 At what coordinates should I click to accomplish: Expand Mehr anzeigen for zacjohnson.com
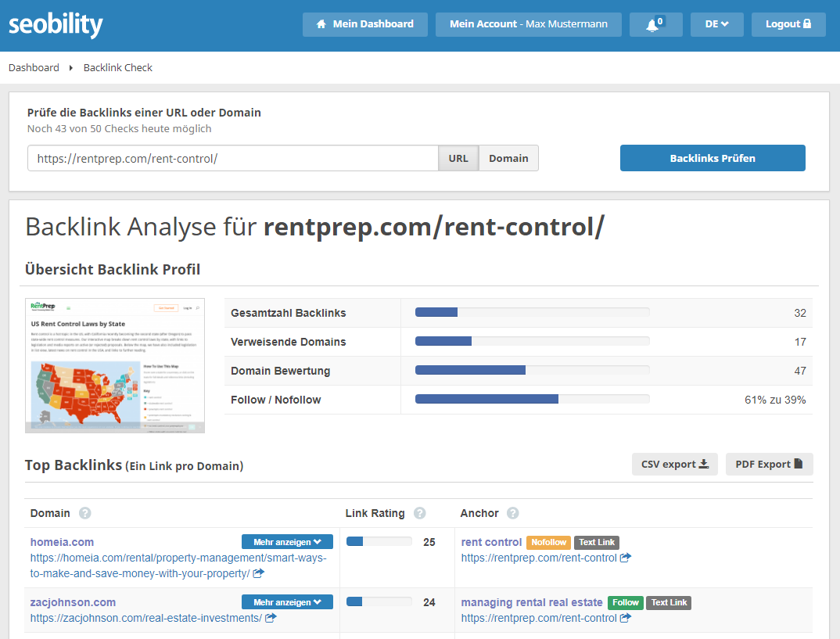[287, 602]
